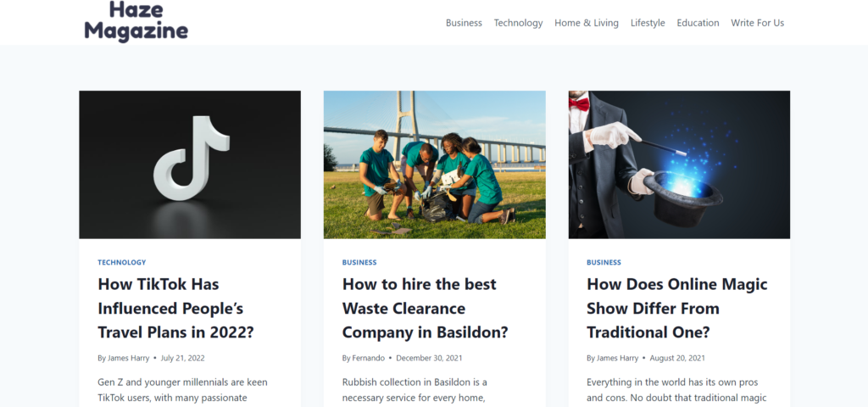The width and height of the screenshot is (868, 407).
Task: Visit the Education navigation item
Action: tap(698, 23)
